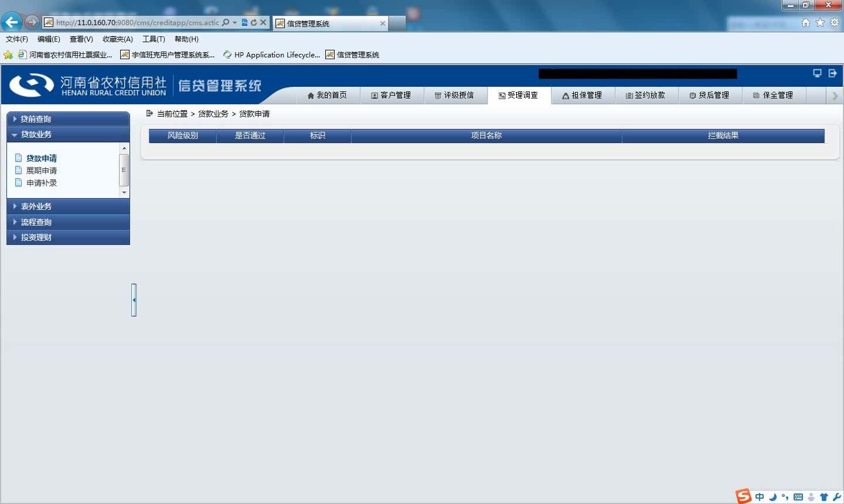The image size is (844, 504).
Task: Select 贷款申请 in the sidebar list
Action: [x=41, y=158]
